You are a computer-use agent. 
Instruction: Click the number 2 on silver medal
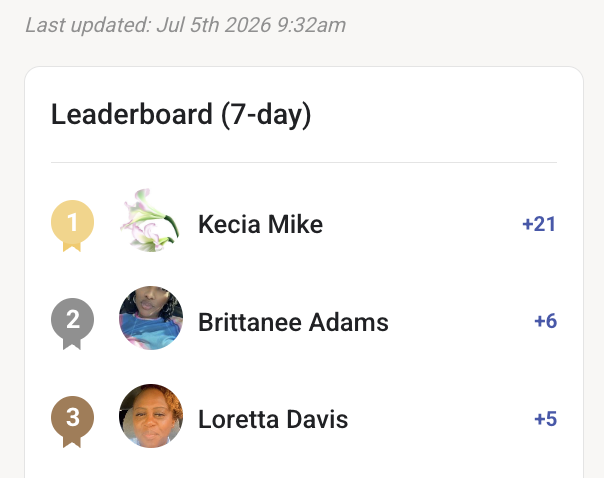point(72,319)
